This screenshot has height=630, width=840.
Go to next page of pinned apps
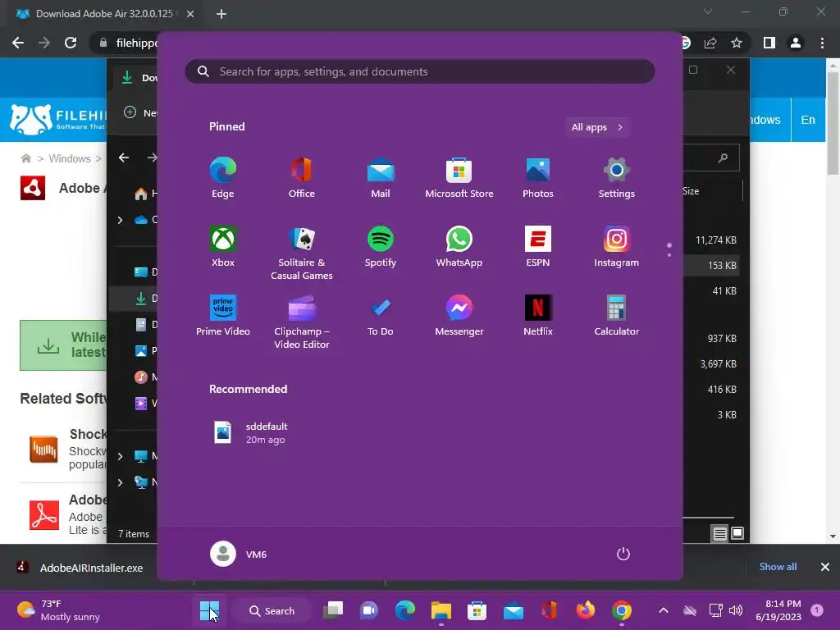pos(669,255)
